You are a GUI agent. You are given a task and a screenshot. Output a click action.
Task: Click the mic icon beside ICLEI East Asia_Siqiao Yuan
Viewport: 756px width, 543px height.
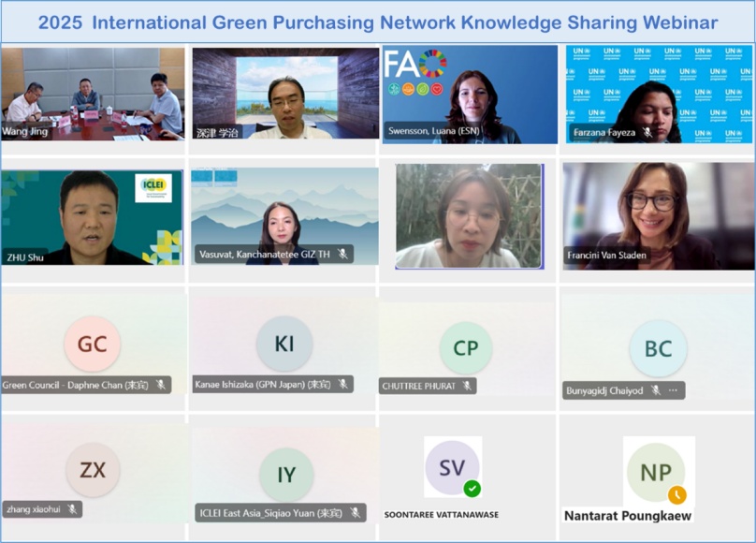pos(355,512)
